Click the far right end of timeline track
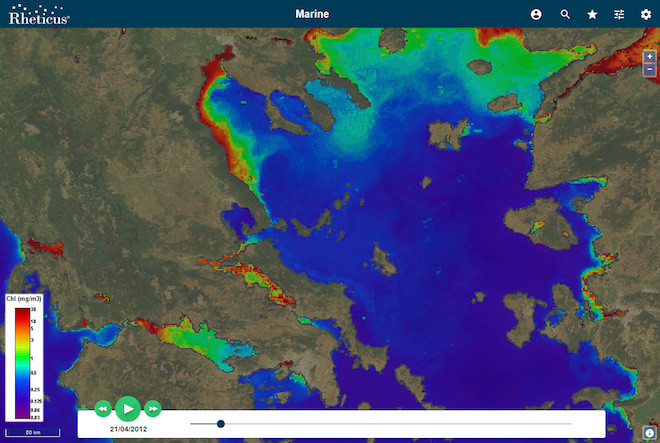Viewport: 660px width, 443px height. pos(570,423)
